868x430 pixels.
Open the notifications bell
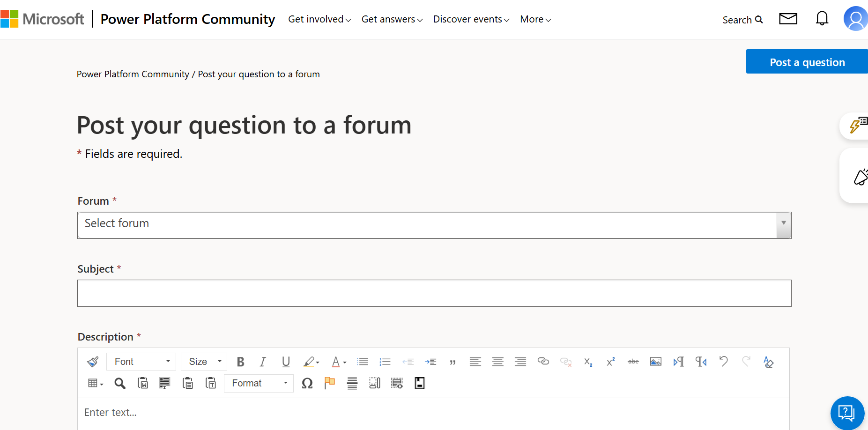pos(822,19)
